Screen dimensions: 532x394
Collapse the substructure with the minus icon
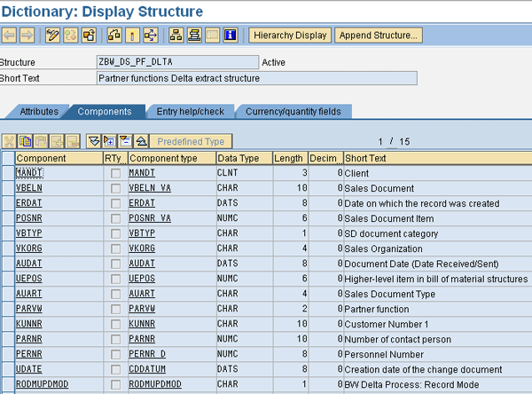(x=125, y=141)
